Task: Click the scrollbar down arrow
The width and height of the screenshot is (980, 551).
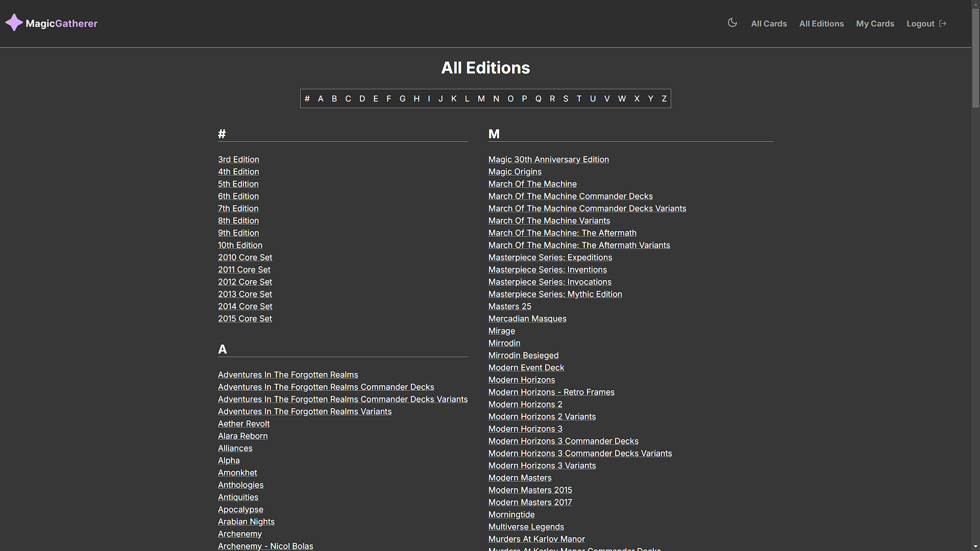Action: coord(975,546)
